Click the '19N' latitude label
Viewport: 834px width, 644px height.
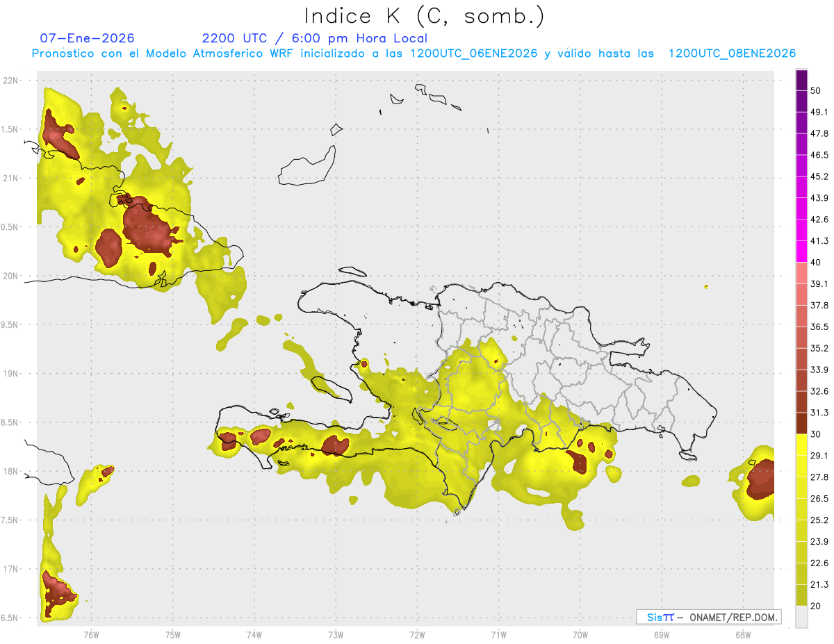point(11,374)
